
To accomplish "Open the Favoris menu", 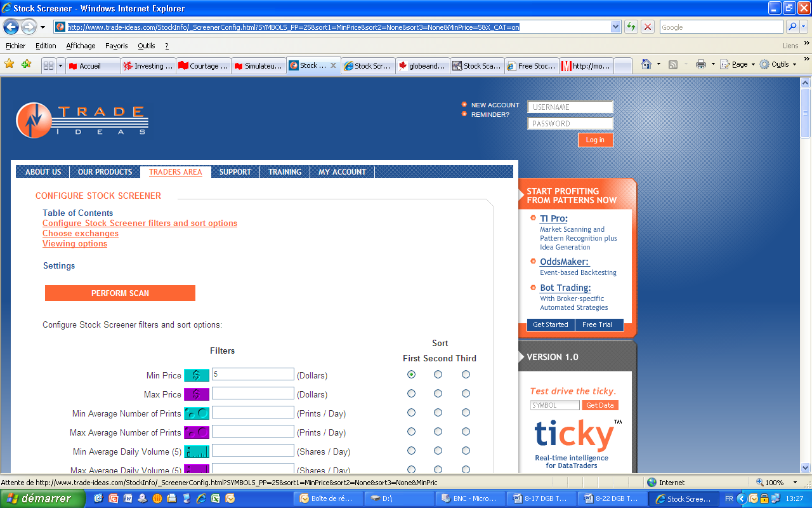I will tap(117, 46).
